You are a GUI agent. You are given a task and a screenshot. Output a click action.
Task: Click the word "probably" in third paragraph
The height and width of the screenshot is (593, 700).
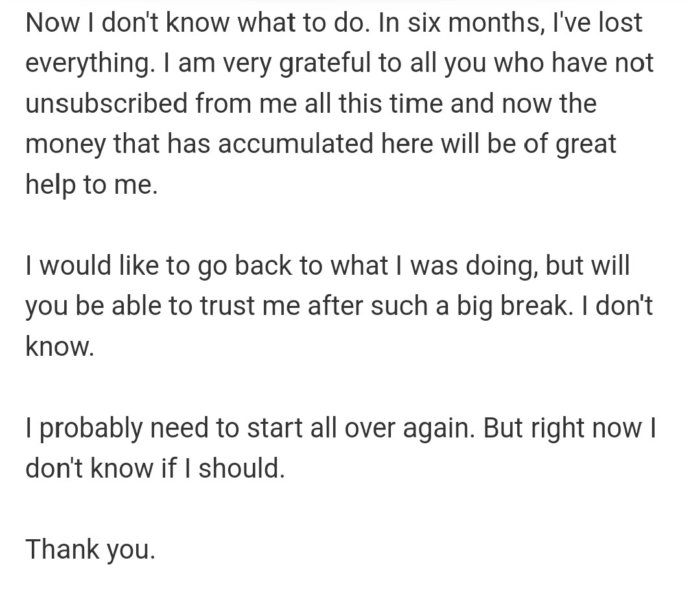91,428
